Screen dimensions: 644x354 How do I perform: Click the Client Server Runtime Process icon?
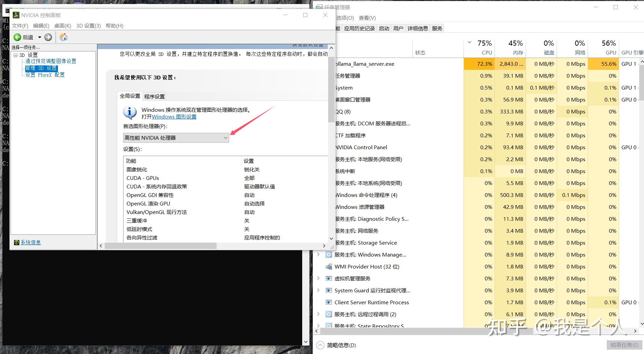tap(328, 302)
